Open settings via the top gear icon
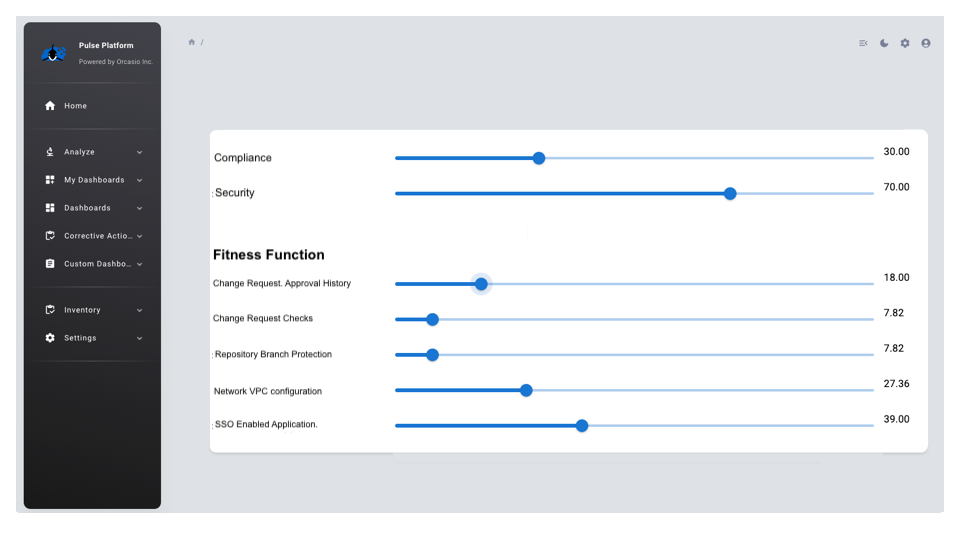 pyautogui.click(x=905, y=43)
